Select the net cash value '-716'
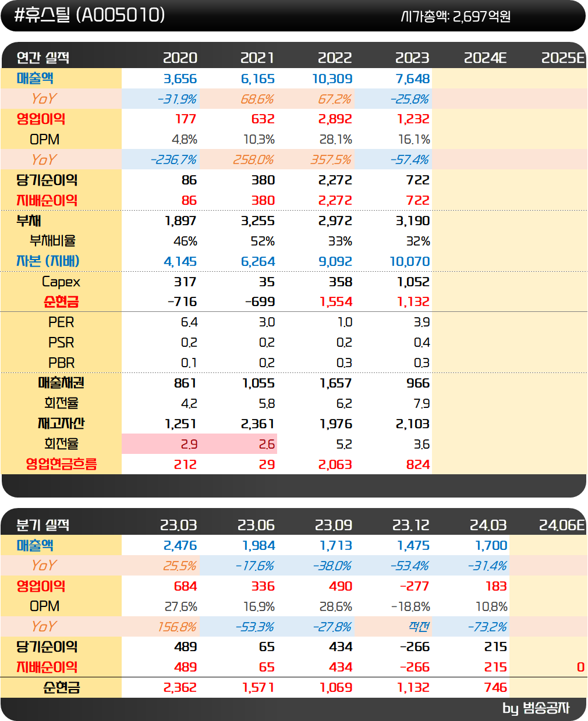Screen dimensions: 588x721 coord(182,301)
